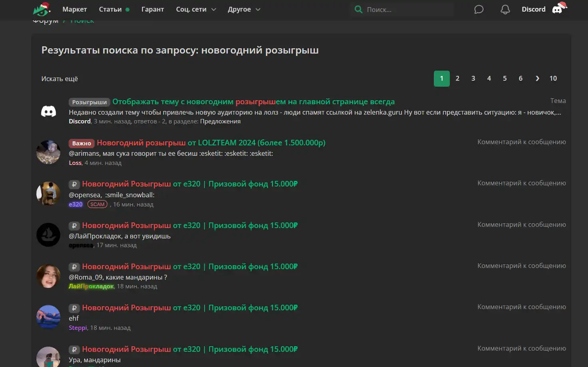Click ruble prefix icon in 'Ура, мандарины' row

[74, 349]
